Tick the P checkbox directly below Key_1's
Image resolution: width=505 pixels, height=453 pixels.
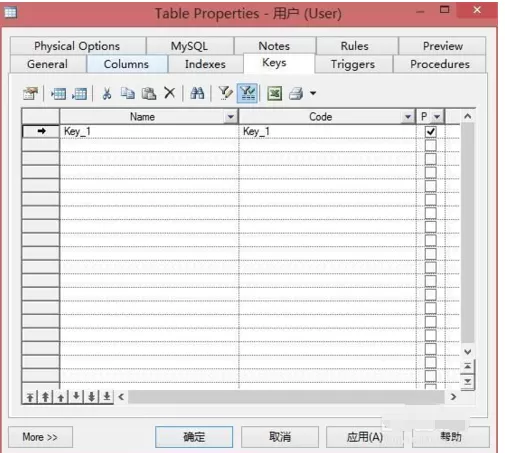[x=430, y=145]
